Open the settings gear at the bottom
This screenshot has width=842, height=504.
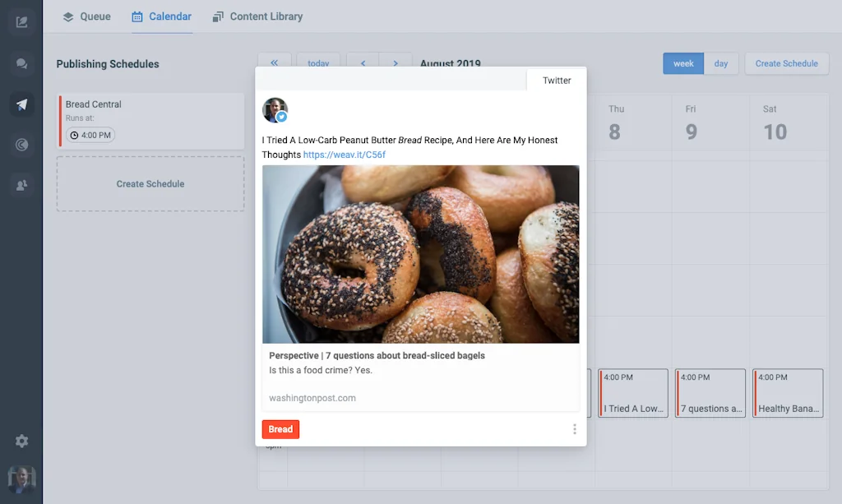22,441
